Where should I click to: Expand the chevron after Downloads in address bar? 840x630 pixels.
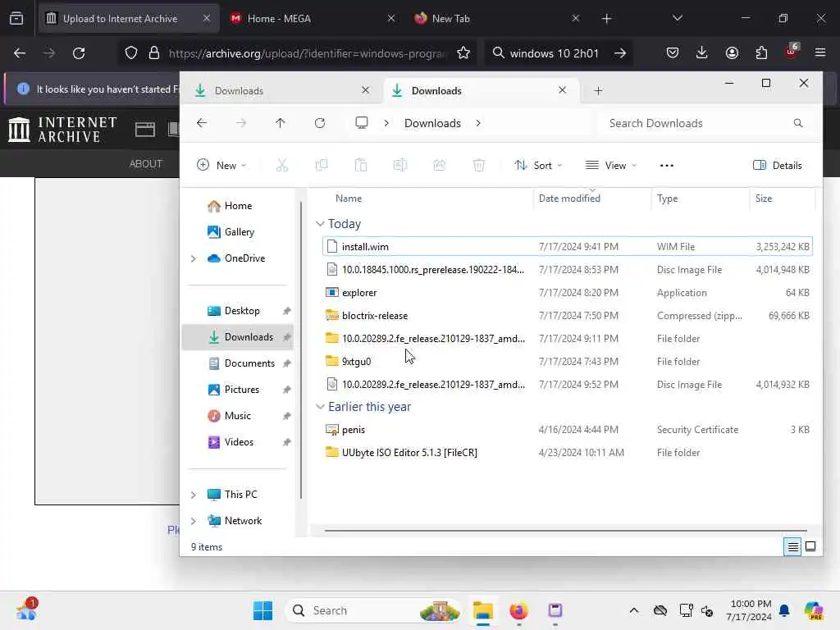(478, 123)
